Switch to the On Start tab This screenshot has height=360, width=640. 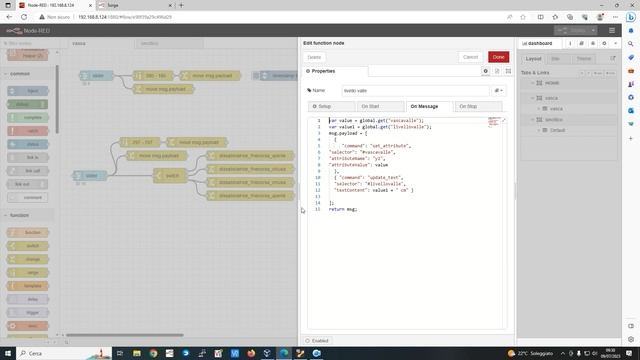tap(380, 106)
